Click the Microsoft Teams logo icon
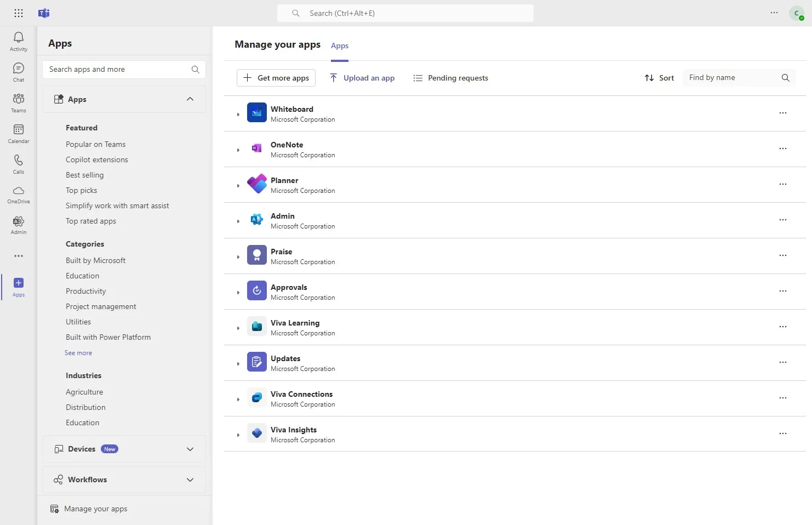Viewport: 812px width, 525px height. pyautogui.click(x=44, y=13)
